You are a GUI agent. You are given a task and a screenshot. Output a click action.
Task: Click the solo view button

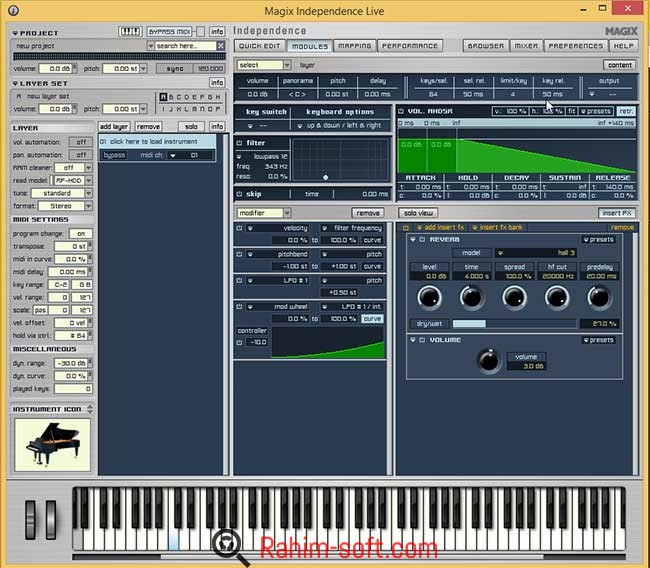click(418, 213)
